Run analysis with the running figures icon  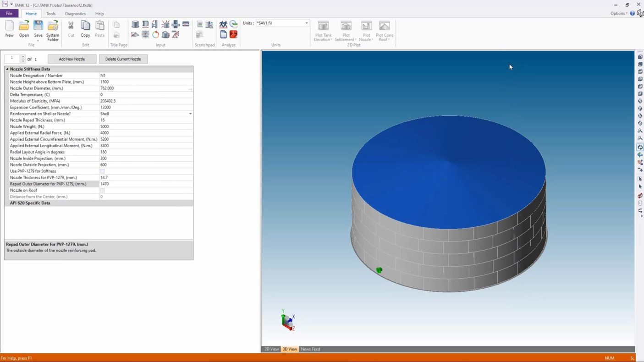coord(223,24)
